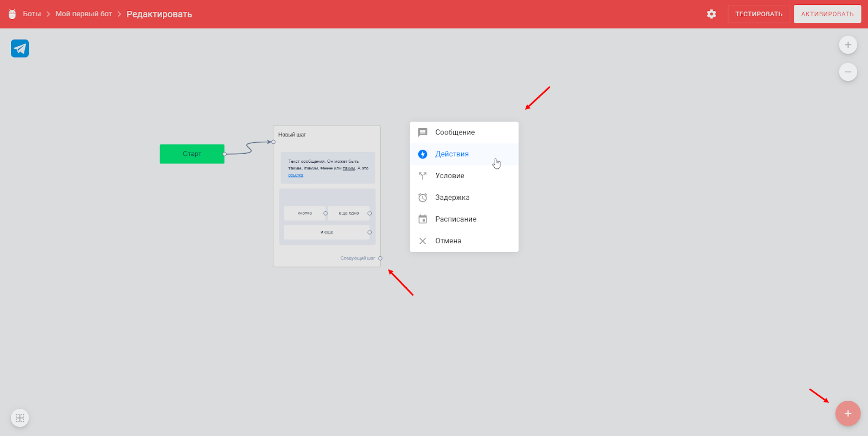Viewport: 868px width, 436px height.
Task: Select the green Старт block
Action: [192, 154]
